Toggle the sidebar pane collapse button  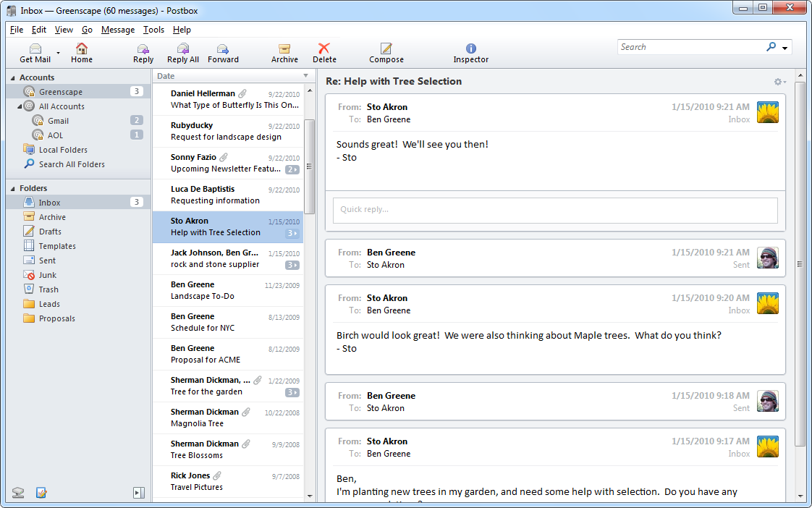(x=139, y=493)
